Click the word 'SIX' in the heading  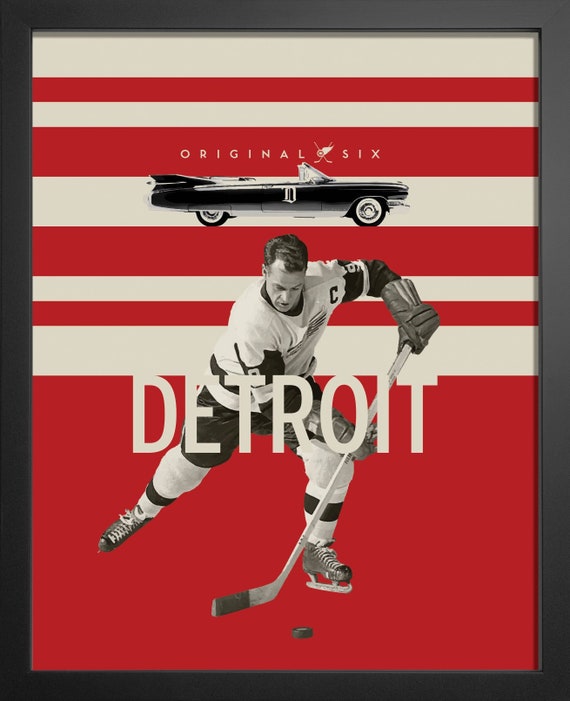click(x=362, y=154)
